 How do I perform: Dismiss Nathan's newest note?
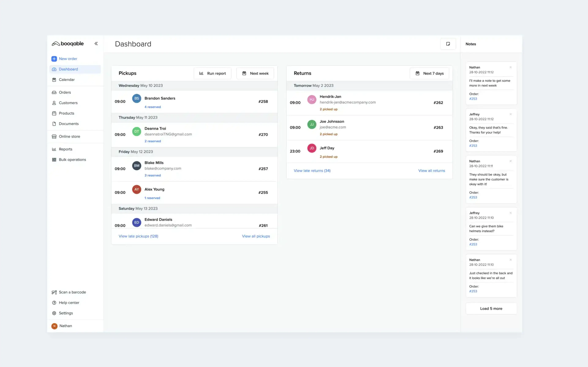pyautogui.click(x=511, y=67)
